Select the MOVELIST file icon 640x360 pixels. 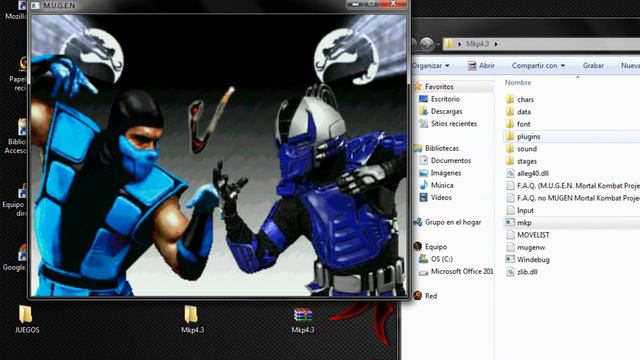pyautogui.click(x=510, y=235)
